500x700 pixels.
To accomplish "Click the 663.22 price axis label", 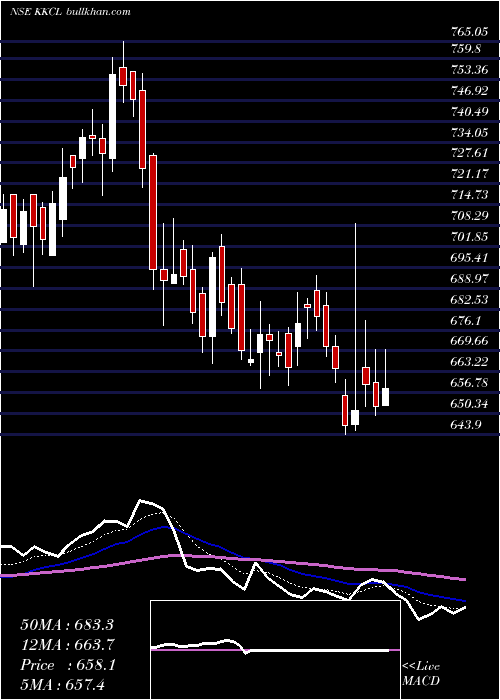I will [469, 362].
